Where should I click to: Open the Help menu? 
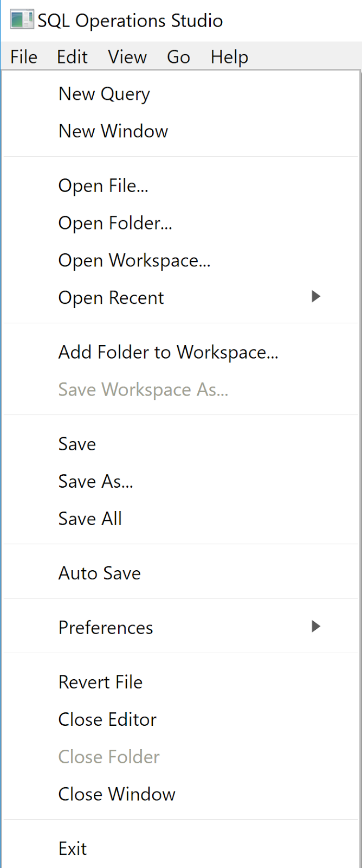click(x=229, y=57)
